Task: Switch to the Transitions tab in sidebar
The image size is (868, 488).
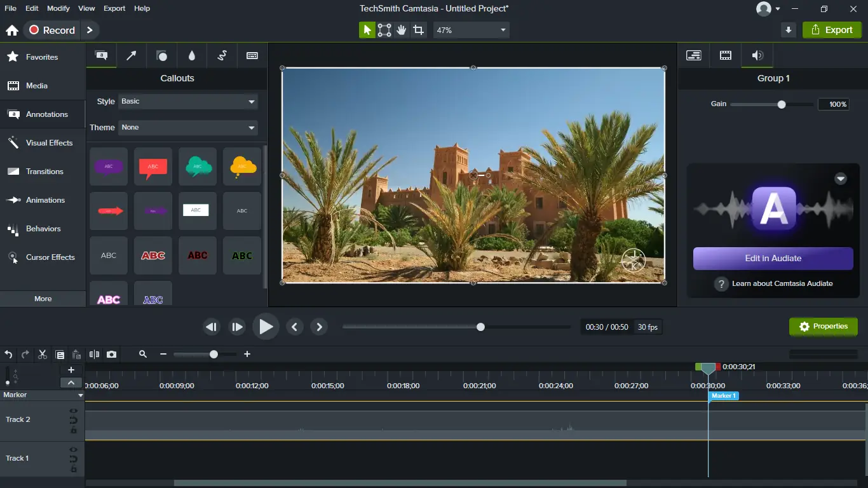Action: pos(44,172)
